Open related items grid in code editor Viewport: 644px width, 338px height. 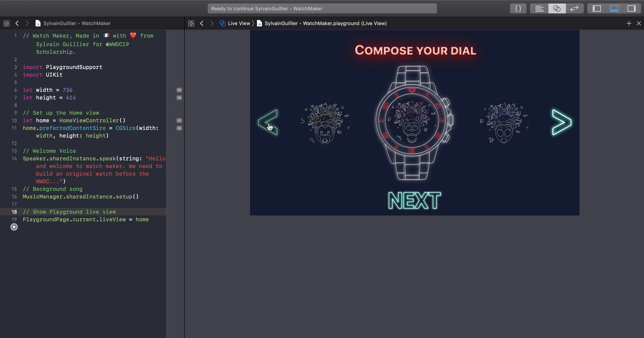(x=6, y=23)
